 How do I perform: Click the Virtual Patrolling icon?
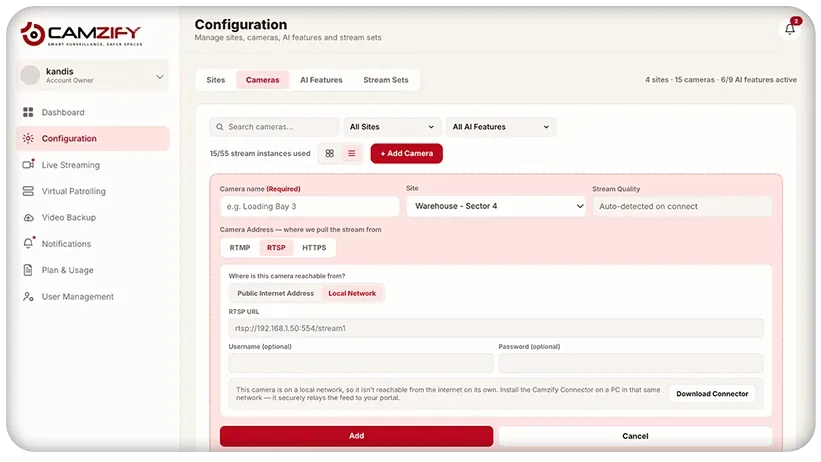28,191
